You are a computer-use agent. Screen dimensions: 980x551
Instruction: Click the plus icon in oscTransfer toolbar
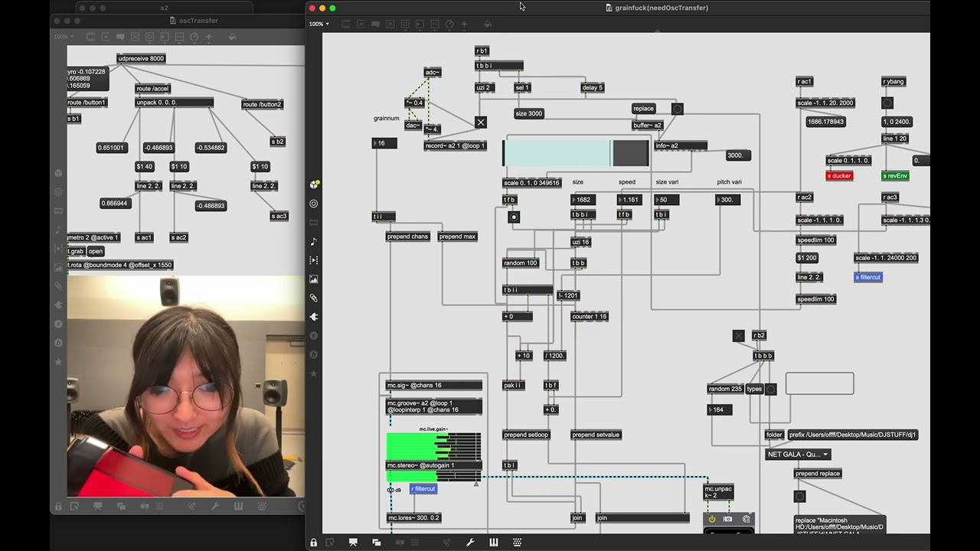tap(209, 37)
